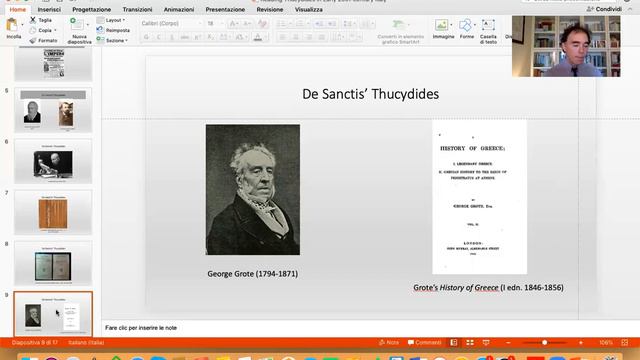Switch to normal view icon
This screenshot has width=640, height=360.
point(454,342)
